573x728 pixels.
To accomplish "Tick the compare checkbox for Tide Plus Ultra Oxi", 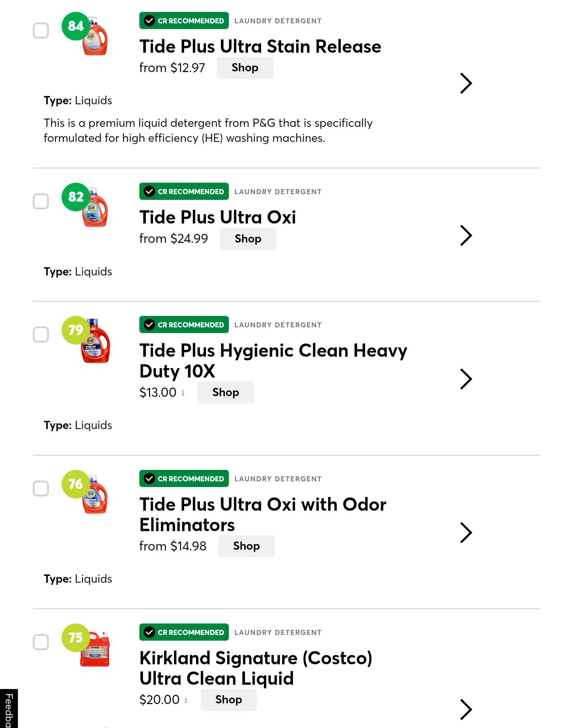I will point(41,201).
